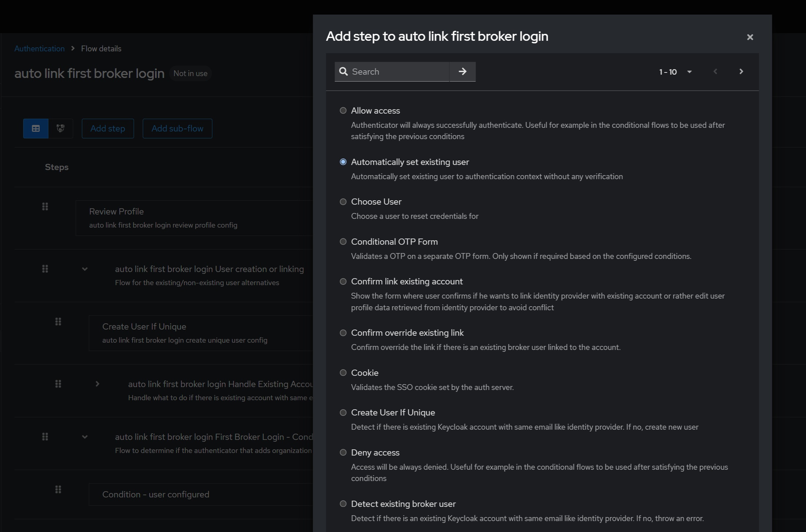Focus the Search input field
Image resolution: width=806 pixels, height=532 pixels.
click(x=398, y=71)
